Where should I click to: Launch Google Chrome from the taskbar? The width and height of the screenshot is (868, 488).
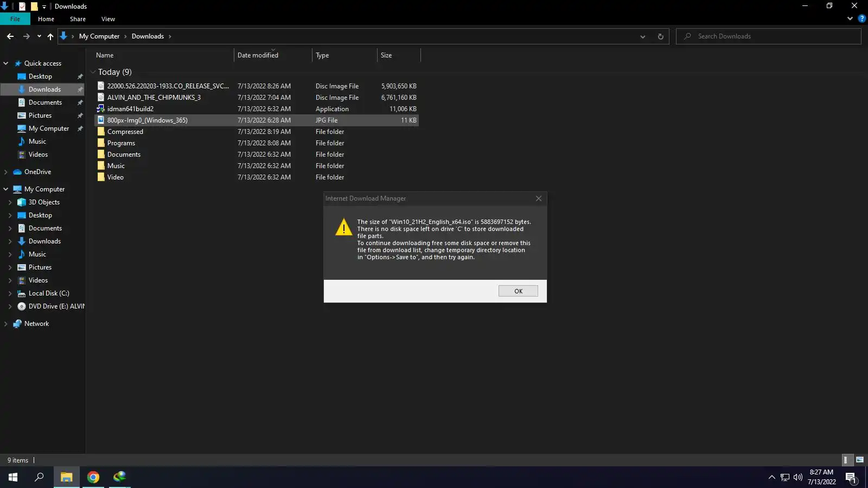[x=93, y=477]
